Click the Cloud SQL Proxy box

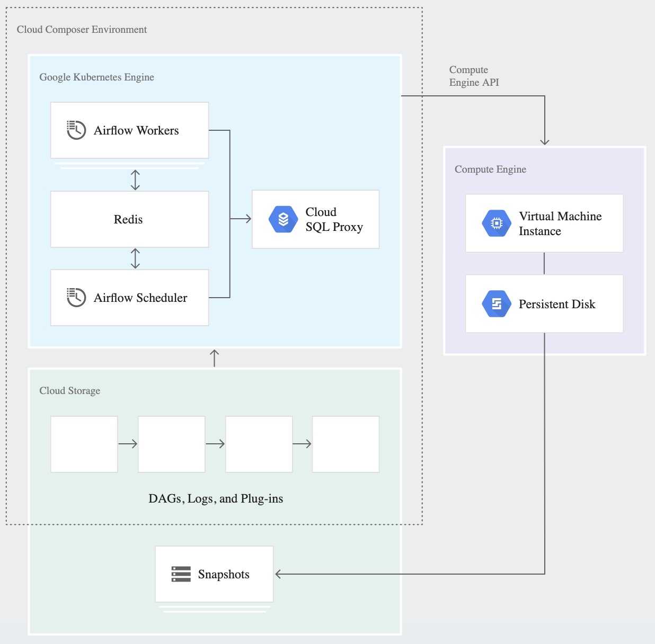(x=315, y=219)
